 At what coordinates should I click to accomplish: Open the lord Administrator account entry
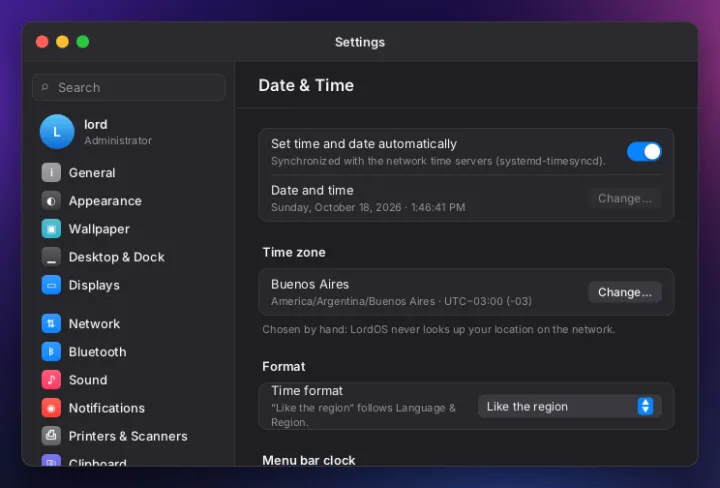pyautogui.click(x=129, y=132)
